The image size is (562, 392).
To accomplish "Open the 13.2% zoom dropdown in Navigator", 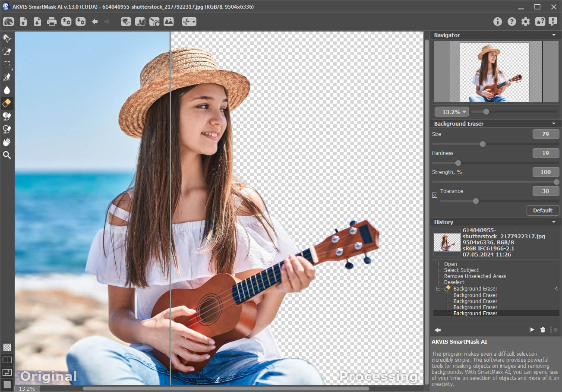I will point(451,112).
